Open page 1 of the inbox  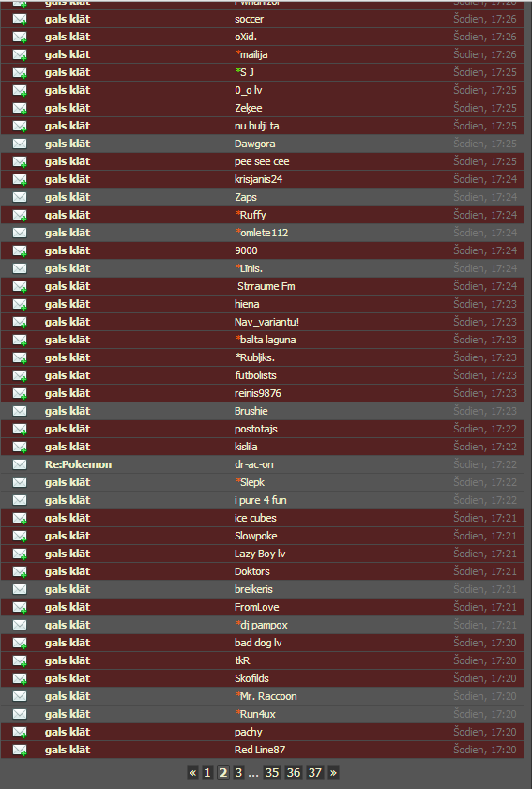tap(207, 772)
